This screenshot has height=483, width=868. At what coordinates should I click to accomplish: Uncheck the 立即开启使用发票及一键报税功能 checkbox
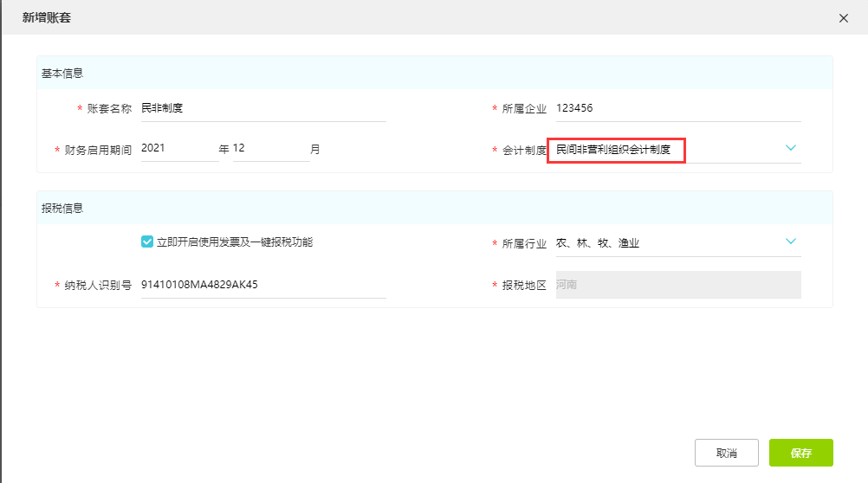click(x=146, y=242)
